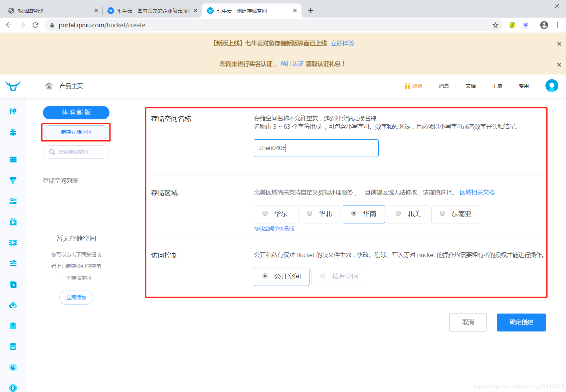Click 存储空间列表 heading
This screenshot has height=392, width=566.
[61, 181]
